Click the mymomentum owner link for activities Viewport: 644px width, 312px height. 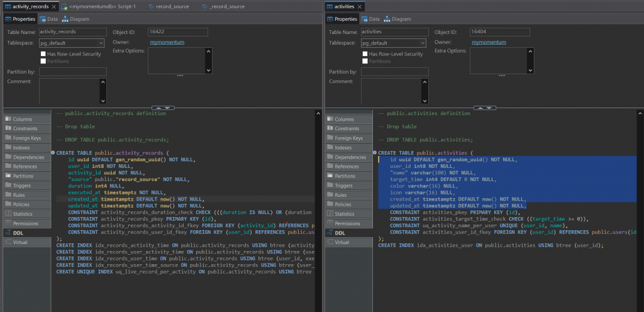coord(489,42)
